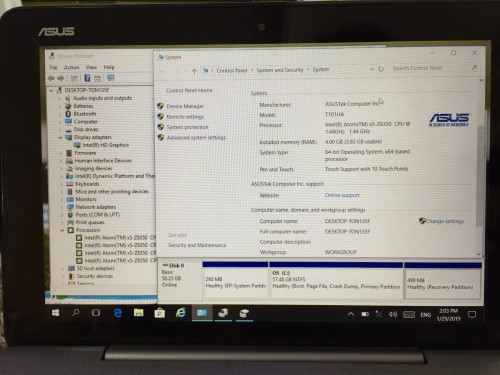Expand the Network adapters node
Image resolution: width=500 pixels, height=375 pixels.
pyautogui.click(x=62, y=207)
